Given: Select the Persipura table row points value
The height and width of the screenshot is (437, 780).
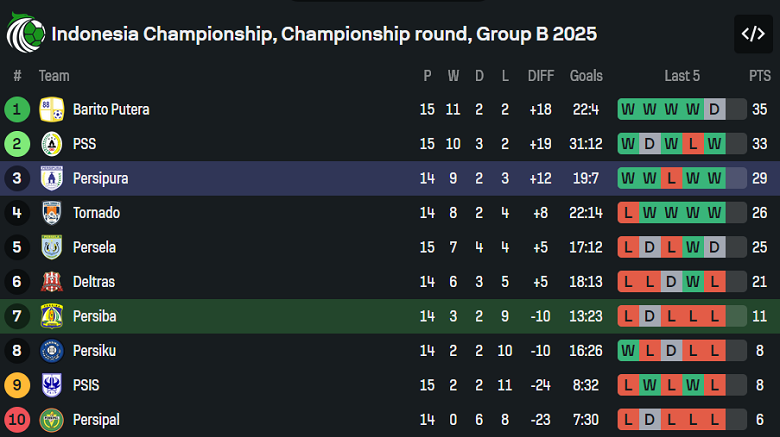Looking at the screenshot, I should click(759, 178).
